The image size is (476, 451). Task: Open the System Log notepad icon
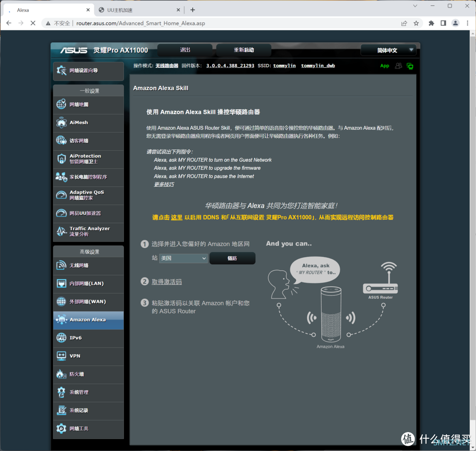[x=61, y=410]
